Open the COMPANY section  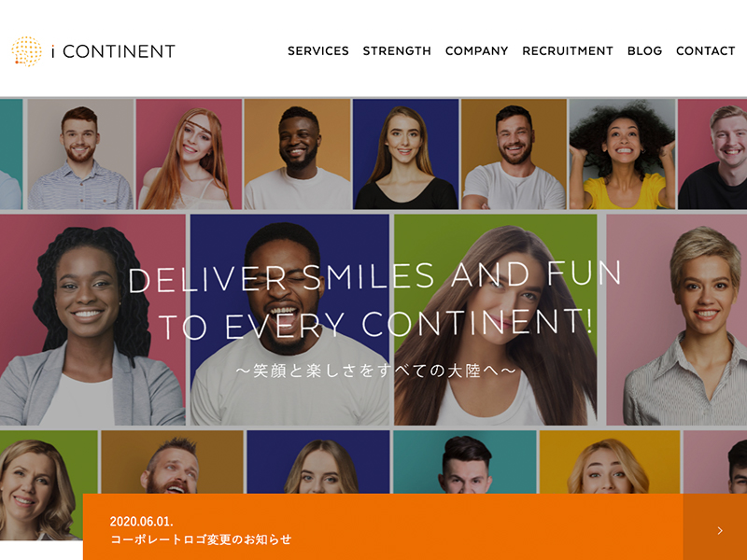476,51
